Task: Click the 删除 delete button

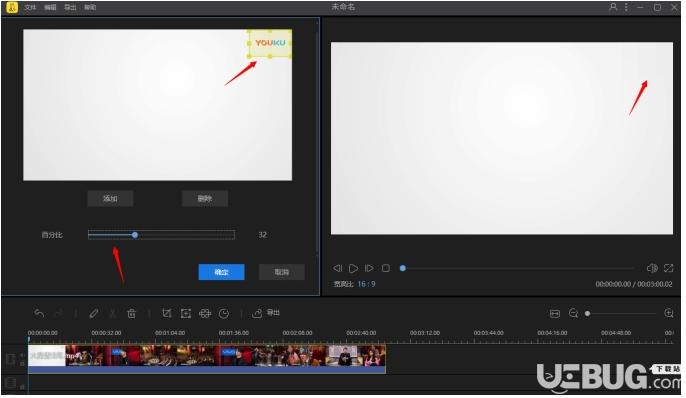Action: click(x=206, y=200)
